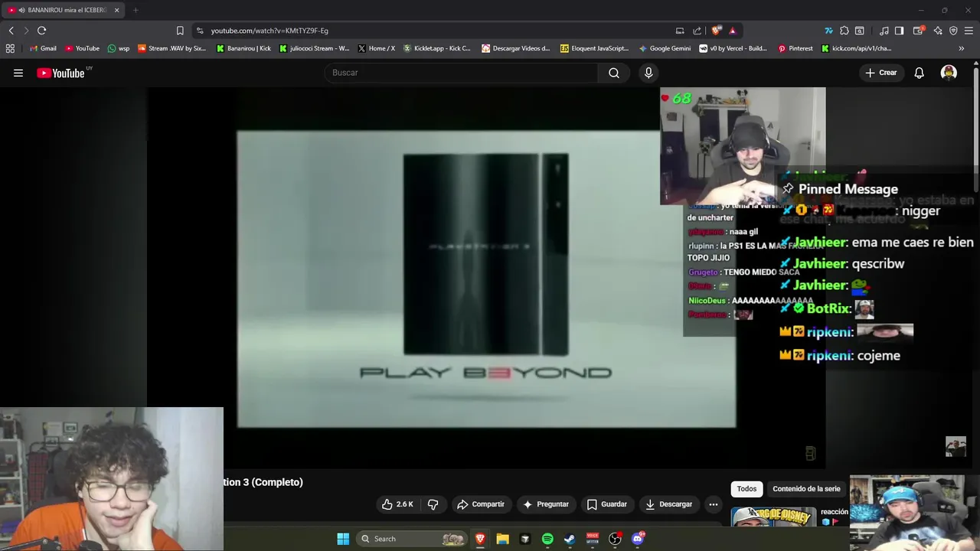Screen dimensions: 980x551
Task: Open the Brave Shields lion icon
Action: coord(716,31)
